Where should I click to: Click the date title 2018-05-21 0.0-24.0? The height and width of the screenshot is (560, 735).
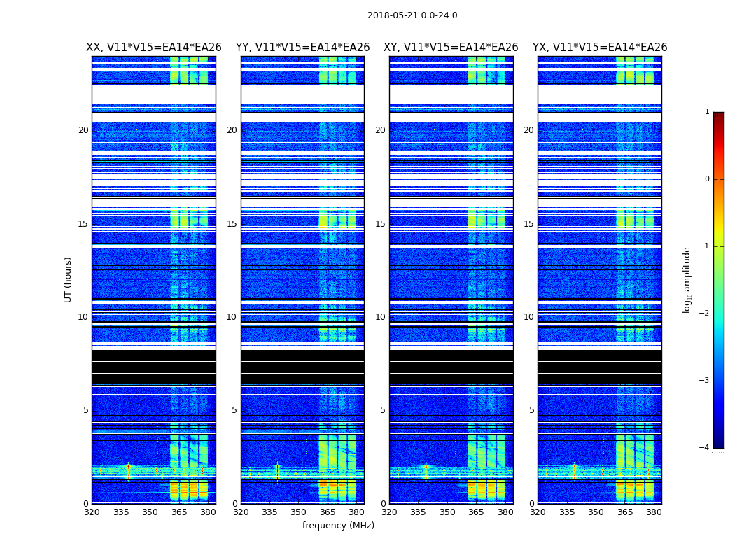[412, 15]
